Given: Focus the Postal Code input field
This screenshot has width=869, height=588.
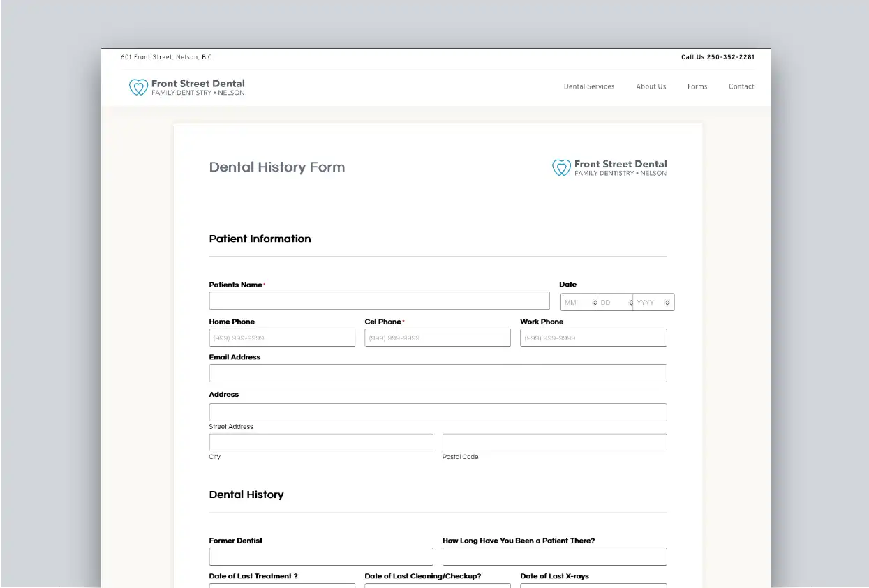Looking at the screenshot, I should point(555,442).
